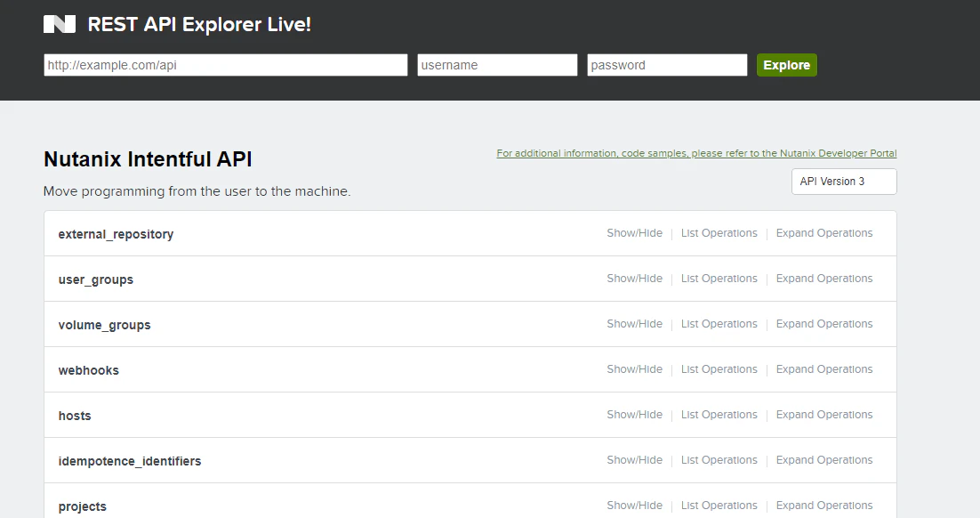
Task: Click the green Explore button
Action: click(x=786, y=65)
